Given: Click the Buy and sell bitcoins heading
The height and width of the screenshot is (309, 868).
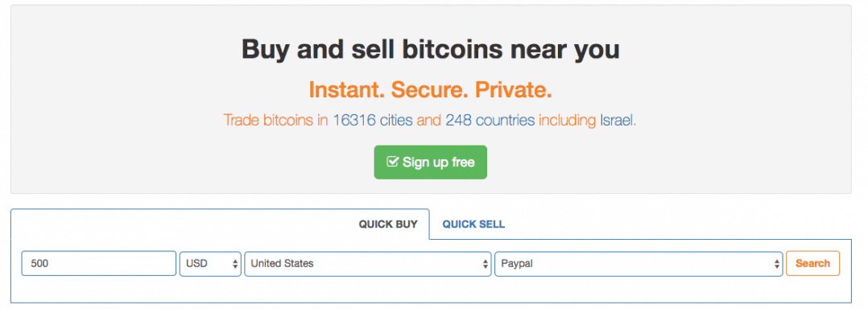Looking at the screenshot, I should (430, 50).
